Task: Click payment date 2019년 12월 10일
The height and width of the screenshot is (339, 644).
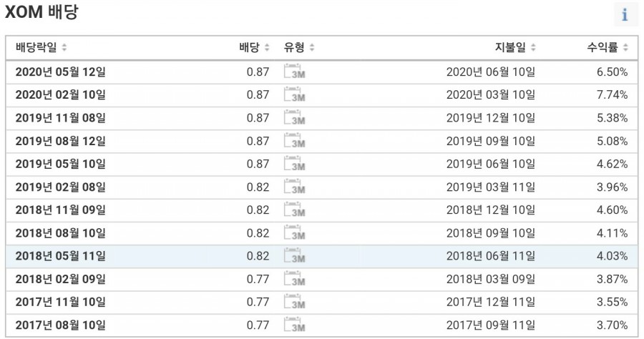Action: point(491,118)
